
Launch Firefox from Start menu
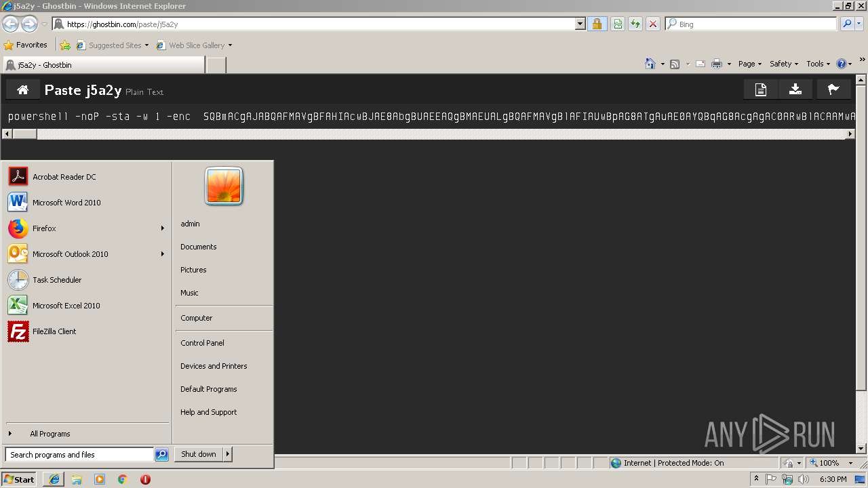[87, 228]
